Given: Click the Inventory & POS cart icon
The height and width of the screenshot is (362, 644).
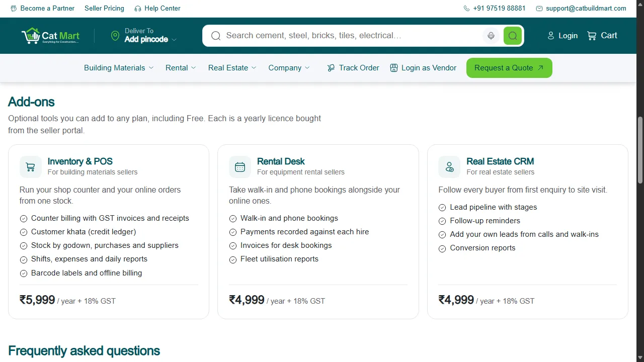Looking at the screenshot, I should 31,167.
